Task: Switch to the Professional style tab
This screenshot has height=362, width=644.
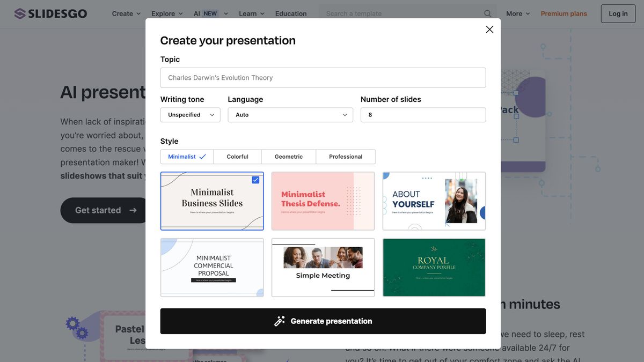Action: tap(345, 156)
